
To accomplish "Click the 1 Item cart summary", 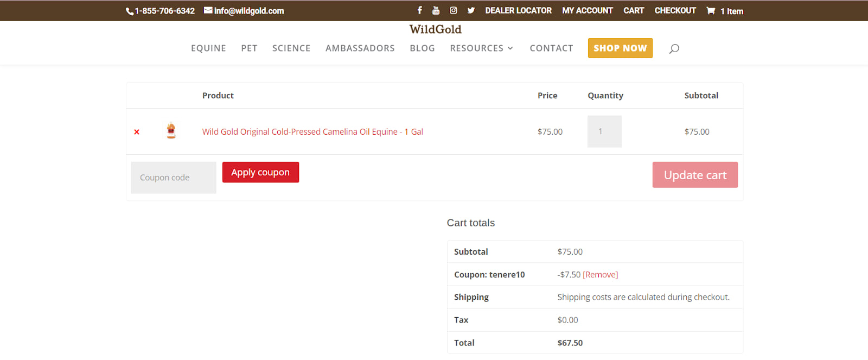I will pyautogui.click(x=732, y=11).
